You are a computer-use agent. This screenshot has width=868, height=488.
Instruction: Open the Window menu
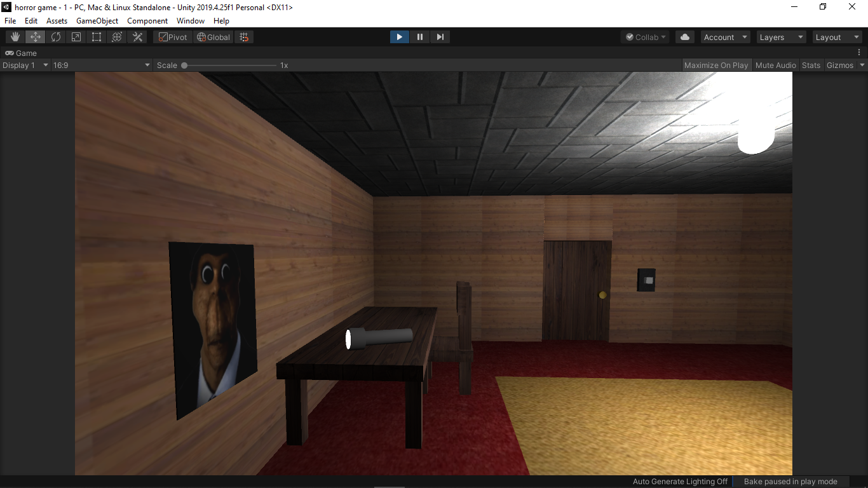191,21
